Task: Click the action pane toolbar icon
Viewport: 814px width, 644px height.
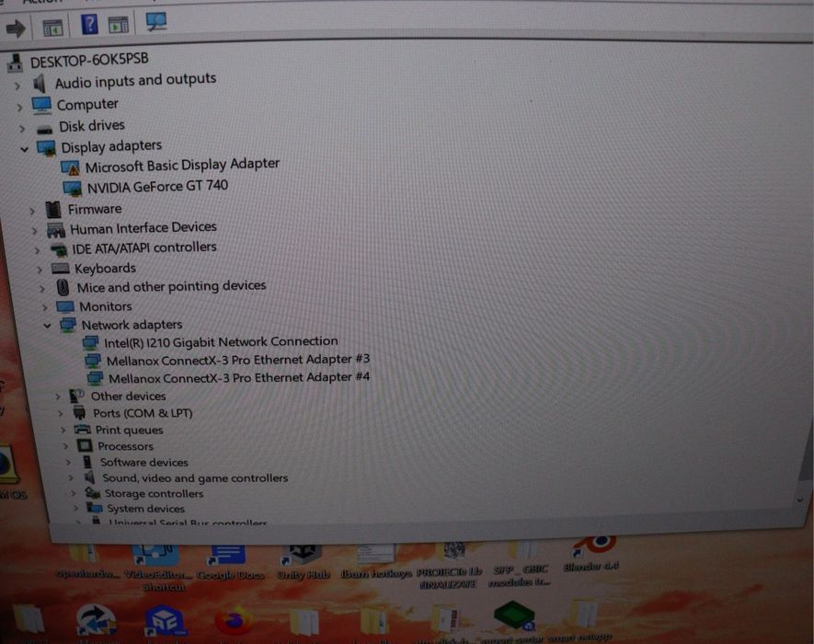Action: coord(119,25)
